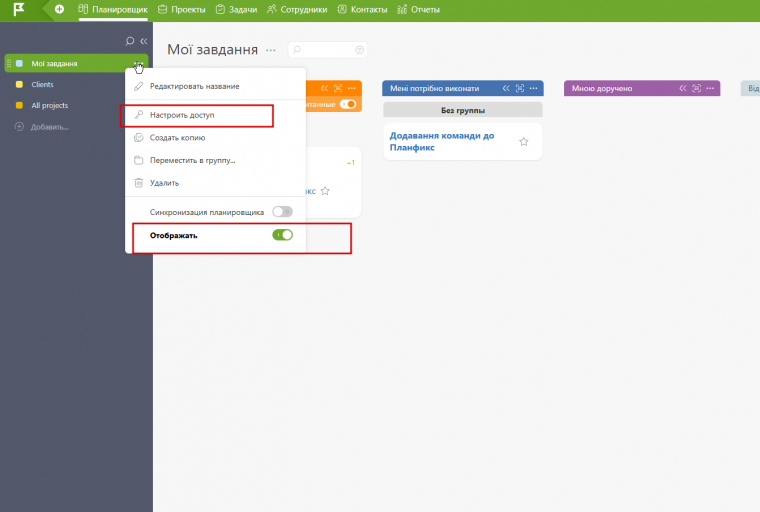Choose Удалить from the context menu
The height and width of the screenshot is (512, 760).
pyautogui.click(x=216, y=183)
